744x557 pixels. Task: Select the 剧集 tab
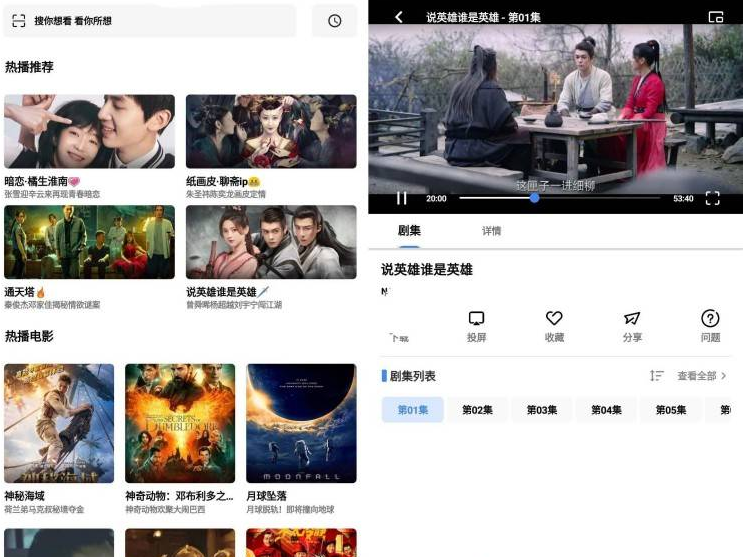coord(409,231)
